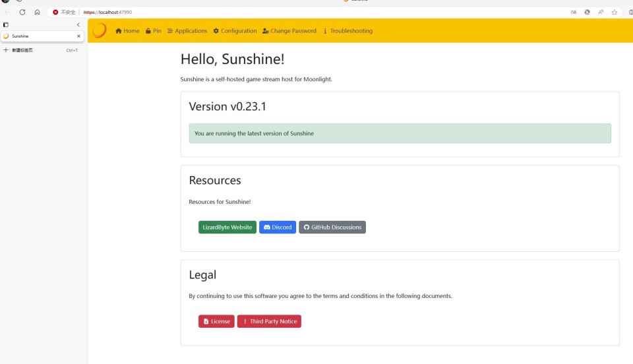Open the Applications page
The width and height of the screenshot is (633, 364).
187,31
